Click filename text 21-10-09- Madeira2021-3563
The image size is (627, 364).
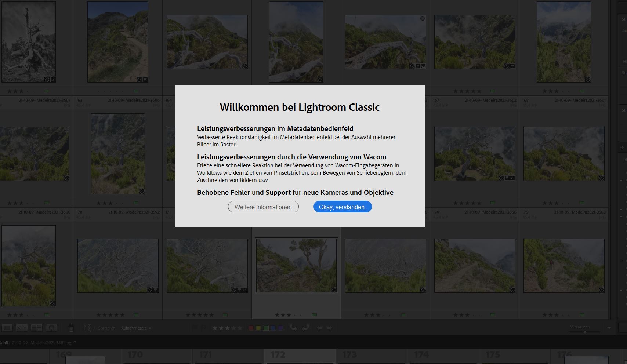coord(580,212)
